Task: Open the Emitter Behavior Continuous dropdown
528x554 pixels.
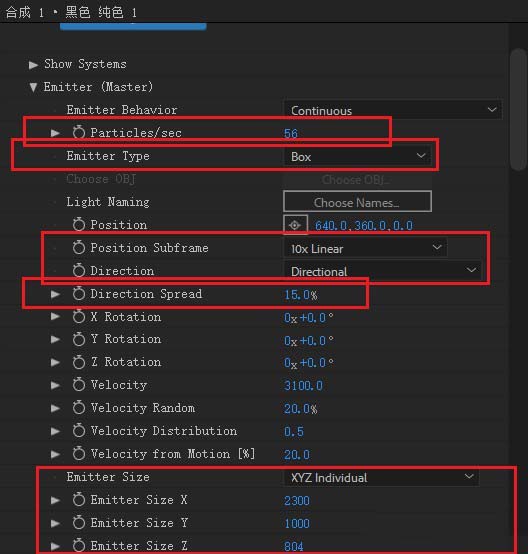Action: (x=392, y=110)
